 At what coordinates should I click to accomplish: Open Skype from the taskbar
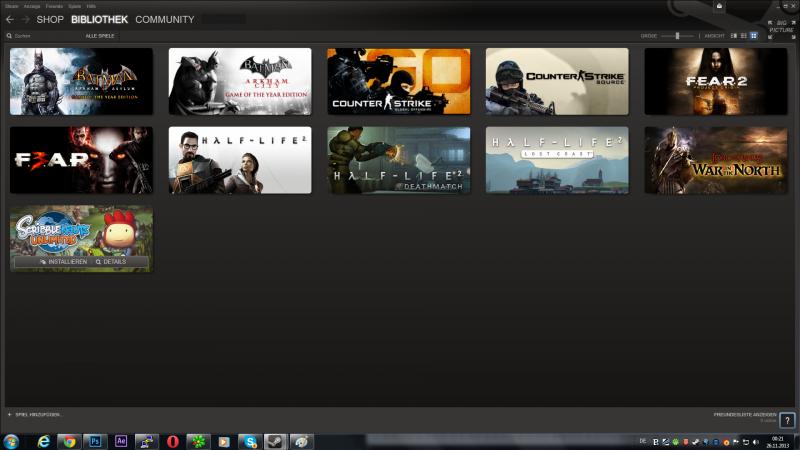[248, 441]
